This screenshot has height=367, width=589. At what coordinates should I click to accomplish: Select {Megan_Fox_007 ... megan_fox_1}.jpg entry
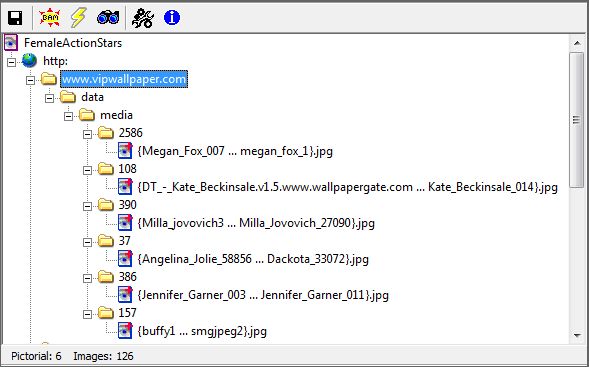point(235,151)
